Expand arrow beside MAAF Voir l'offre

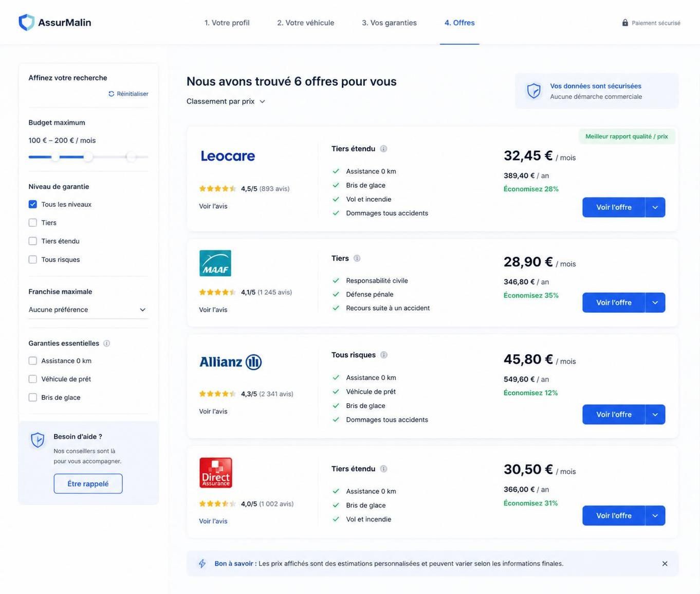point(655,302)
